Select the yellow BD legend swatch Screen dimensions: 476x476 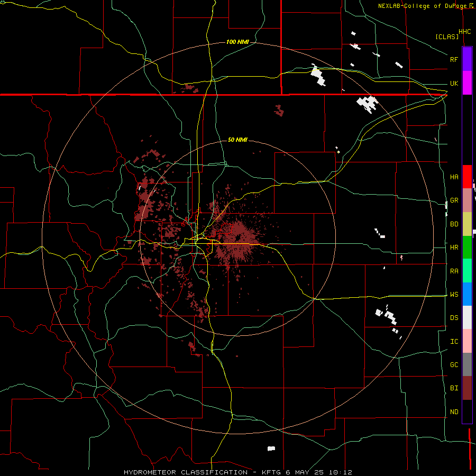(467, 224)
